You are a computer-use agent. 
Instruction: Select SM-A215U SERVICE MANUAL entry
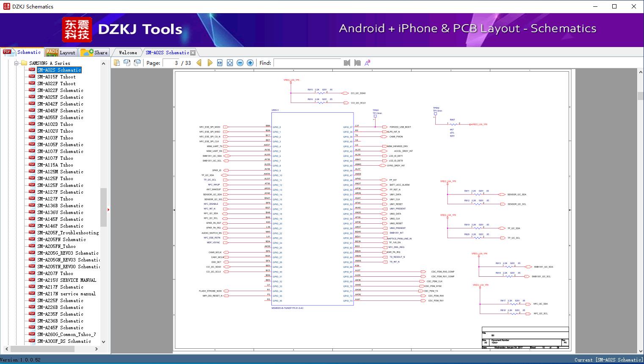point(66,280)
